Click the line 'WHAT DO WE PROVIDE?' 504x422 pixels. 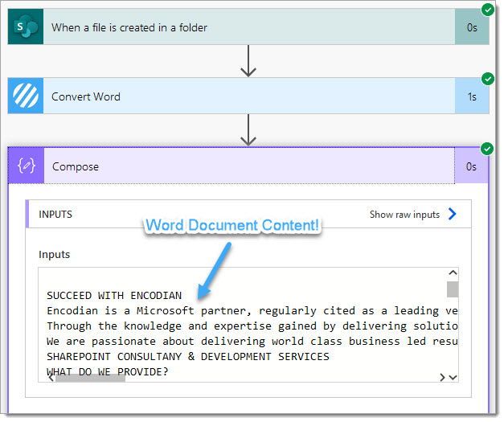[x=108, y=371]
